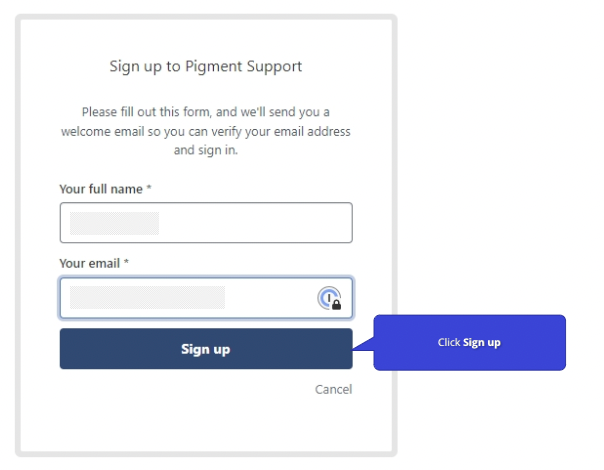Click the welcome email instruction paragraph
Image resolution: width=604 pixels, height=470 pixels.
pyautogui.click(x=206, y=131)
